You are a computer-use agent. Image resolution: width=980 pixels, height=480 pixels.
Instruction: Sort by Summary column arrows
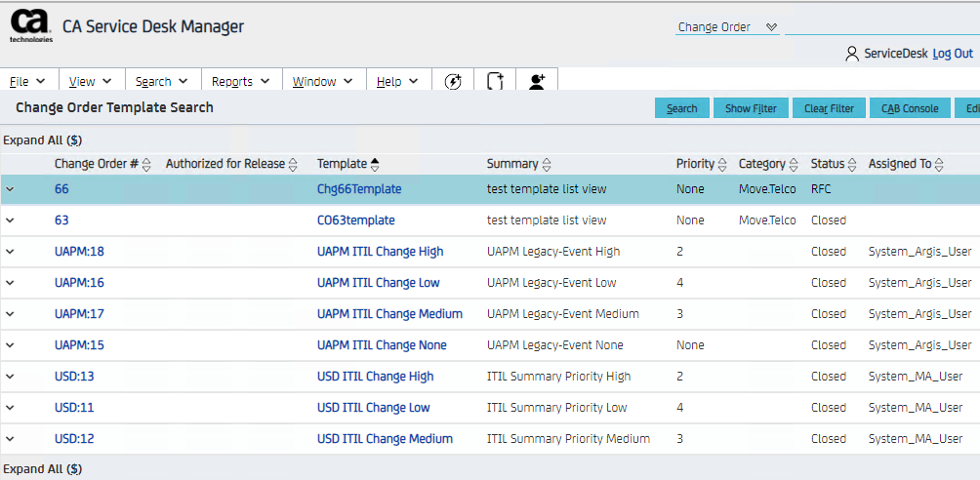[547, 164]
